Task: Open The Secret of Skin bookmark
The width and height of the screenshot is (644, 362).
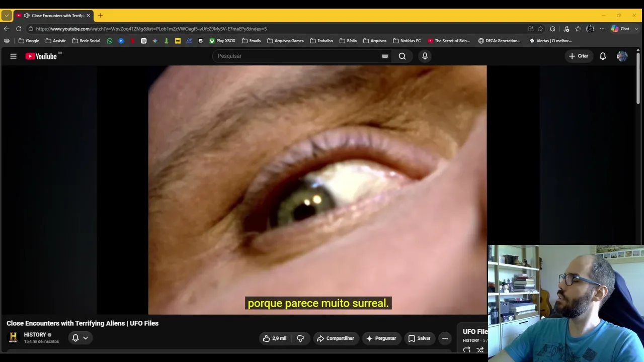Action: pyautogui.click(x=449, y=41)
